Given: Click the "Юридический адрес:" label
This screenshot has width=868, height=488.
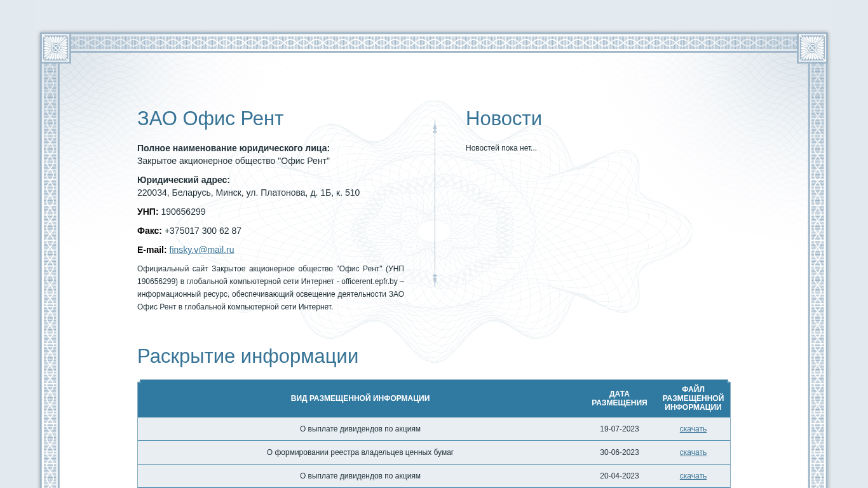Looking at the screenshot, I should (x=184, y=180).
